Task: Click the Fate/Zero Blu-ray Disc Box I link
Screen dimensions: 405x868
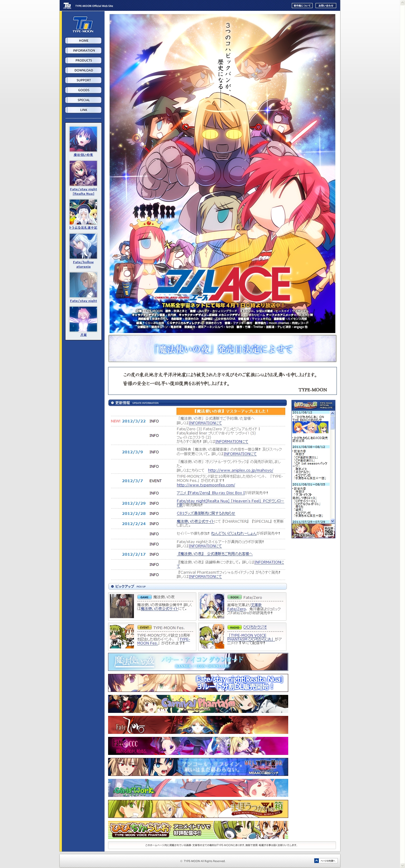Action: click(211, 493)
